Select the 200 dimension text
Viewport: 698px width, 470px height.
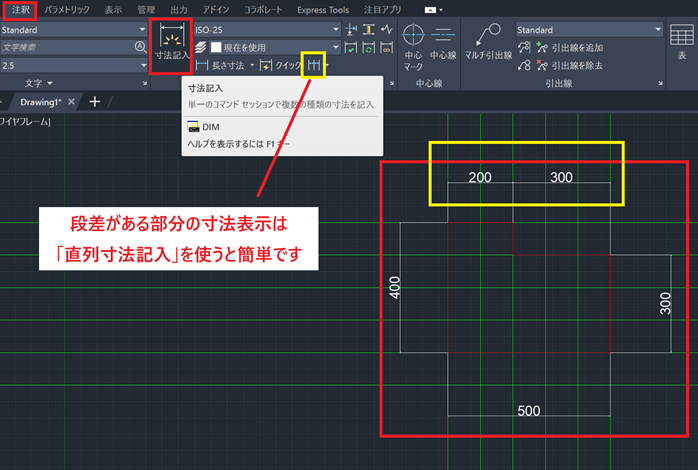(480, 178)
